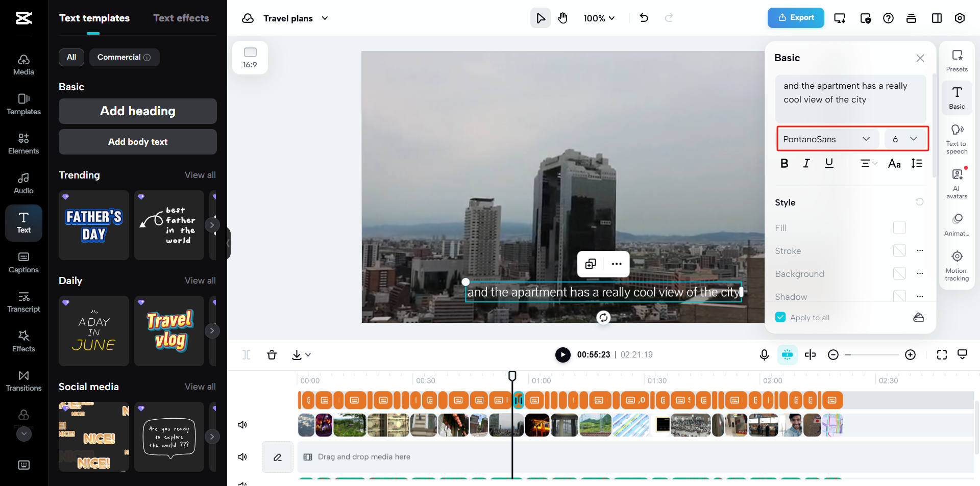The width and height of the screenshot is (980, 486).
Task: Open the Text sidebar tab
Action: pos(23,223)
